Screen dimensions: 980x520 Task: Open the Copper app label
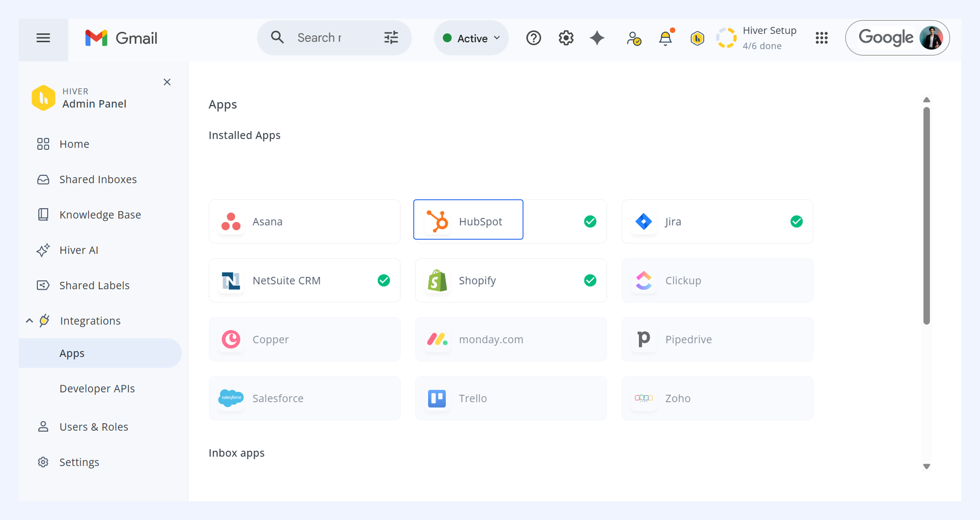point(271,339)
